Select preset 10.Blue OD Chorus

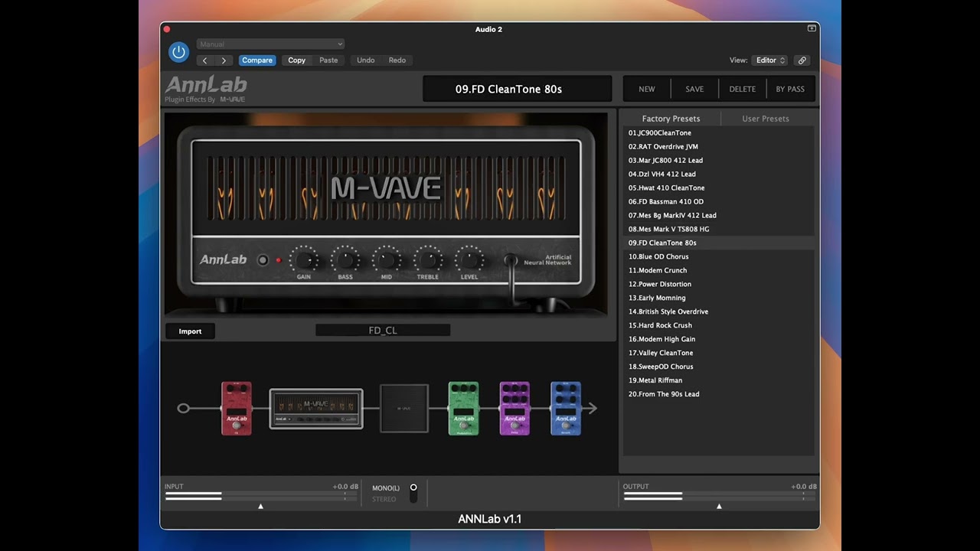click(x=718, y=257)
